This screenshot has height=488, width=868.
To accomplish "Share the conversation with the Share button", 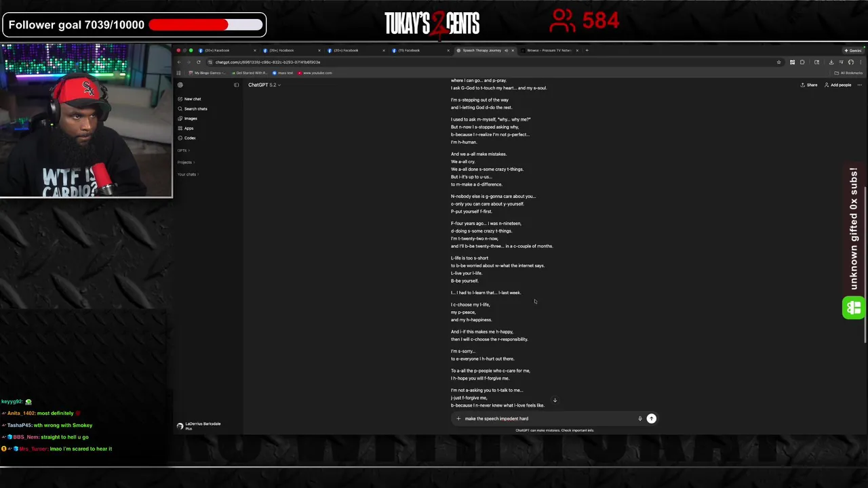I will pos(809,85).
